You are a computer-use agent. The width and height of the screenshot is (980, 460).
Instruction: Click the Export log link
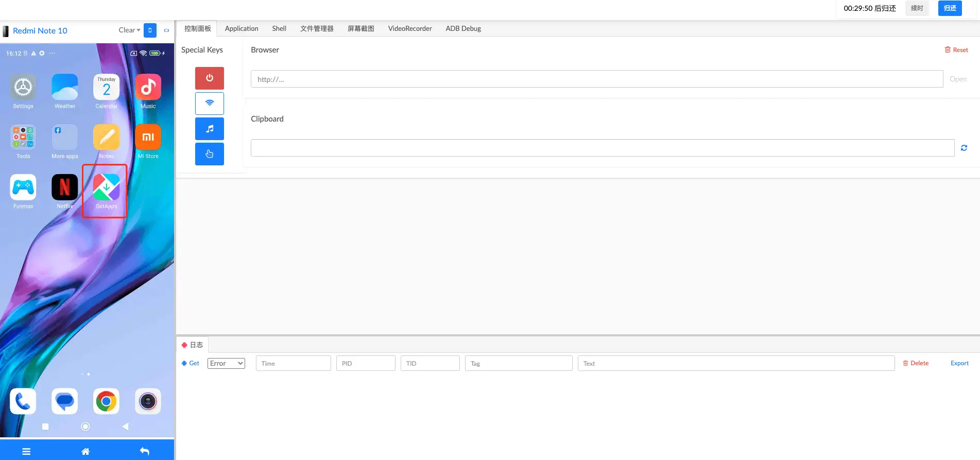tap(959, 363)
